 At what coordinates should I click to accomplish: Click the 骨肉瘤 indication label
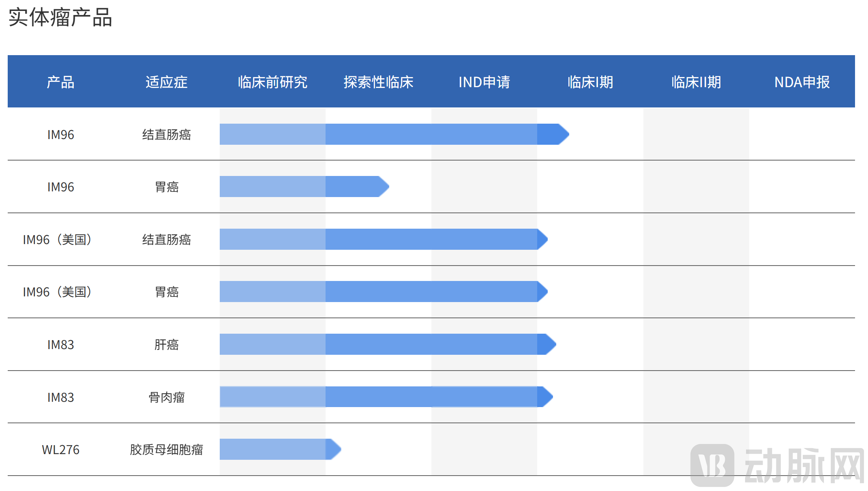(x=166, y=397)
